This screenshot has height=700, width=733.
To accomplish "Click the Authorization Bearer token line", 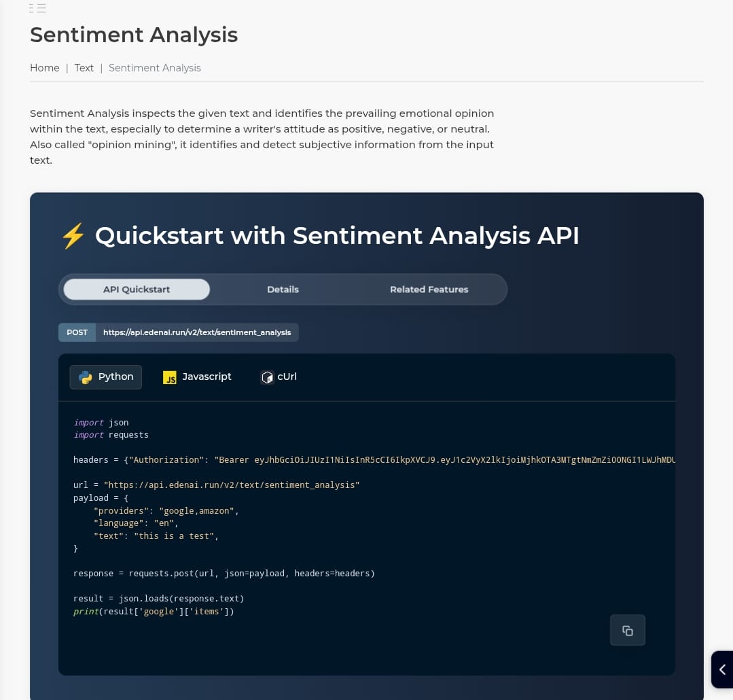I will coord(374,459).
